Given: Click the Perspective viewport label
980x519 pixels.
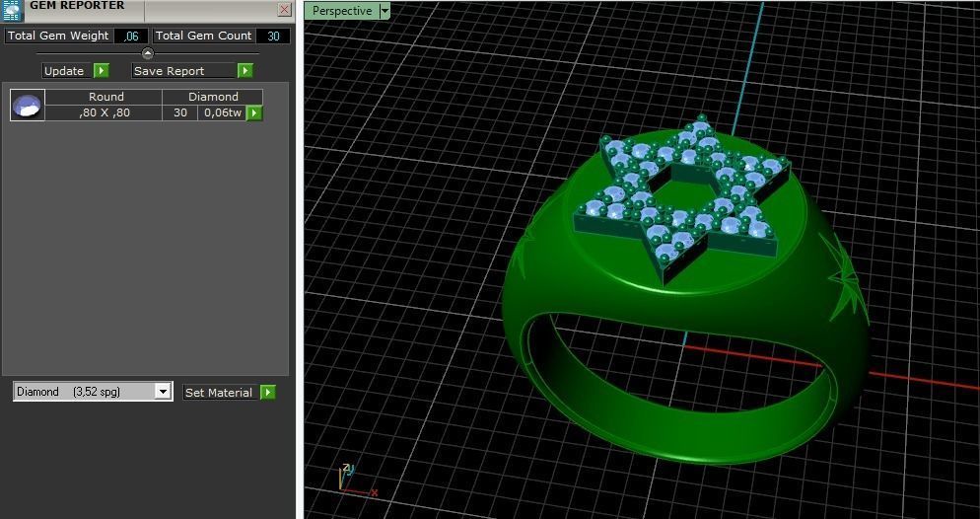Looking at the screenshot, I should (x=342, y=11).
